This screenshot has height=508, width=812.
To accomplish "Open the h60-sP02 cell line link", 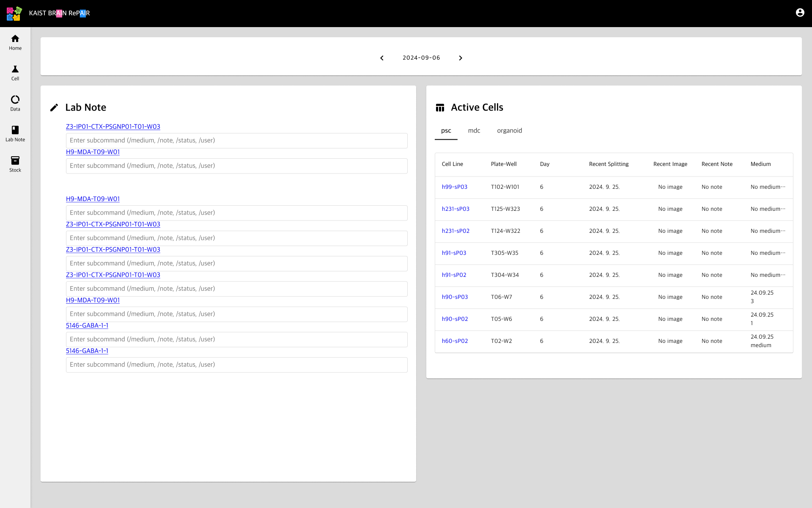I will tap(455, 341).
